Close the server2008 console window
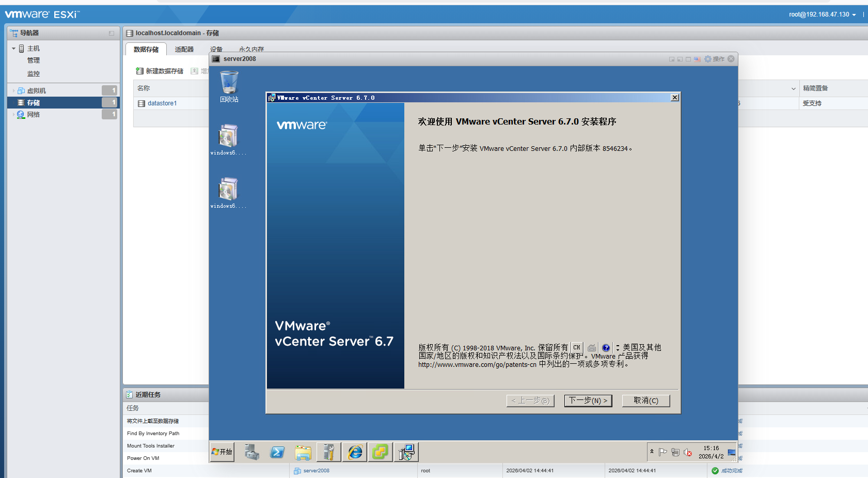The height and width of the screenshot is (478, 868). [x=731, y=59]
